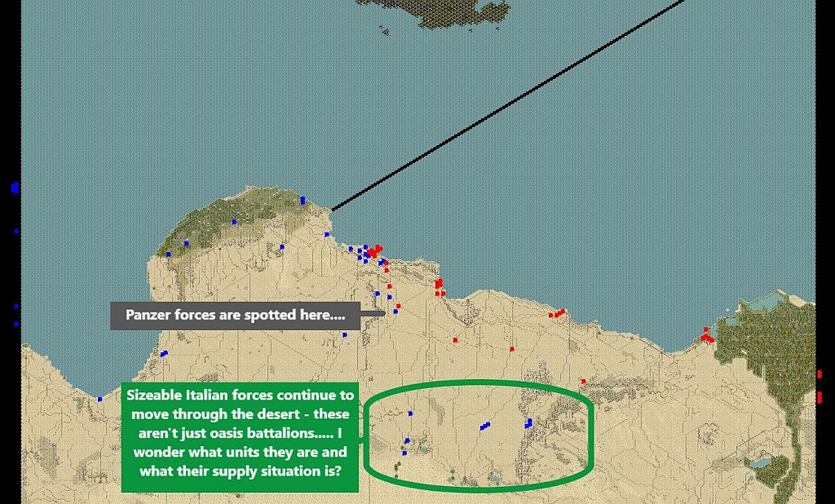Select the blue unit pair on the gulf's eastern shore
This screenshot has width=835, height=504.
(x=164, y=353)
